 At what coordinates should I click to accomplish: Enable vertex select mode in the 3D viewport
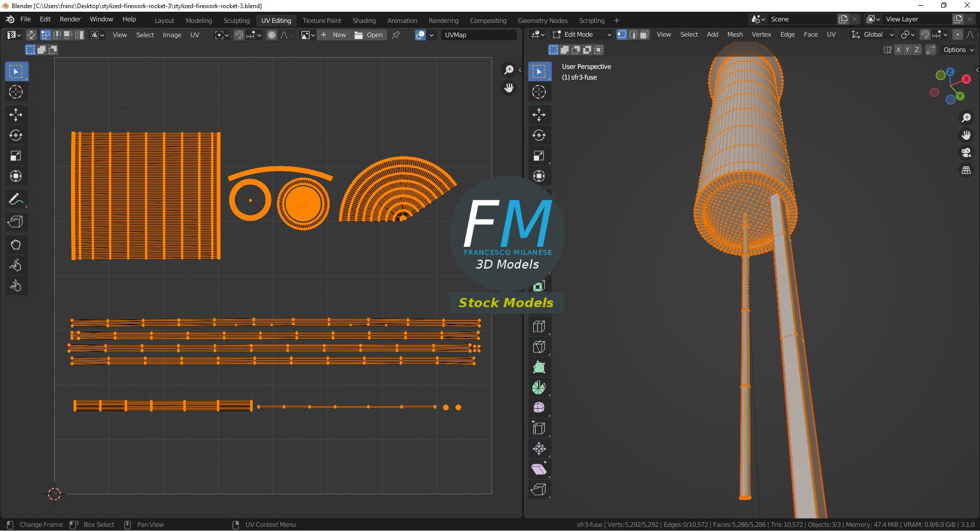(x=622, y=35)
